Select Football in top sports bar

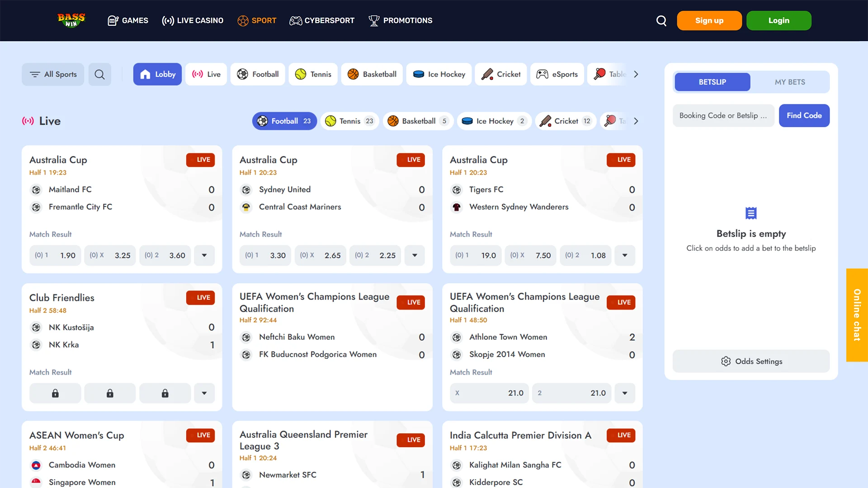click(258, 74)
